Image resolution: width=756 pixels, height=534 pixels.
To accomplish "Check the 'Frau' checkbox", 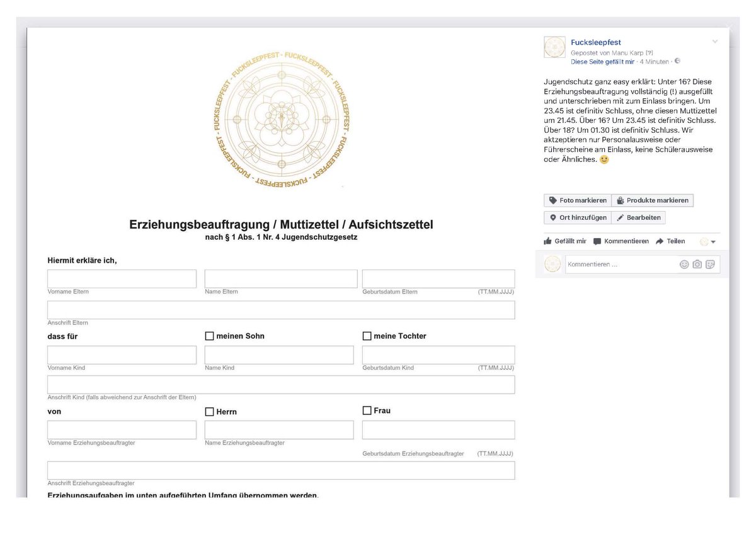I will tap(367, 411).
